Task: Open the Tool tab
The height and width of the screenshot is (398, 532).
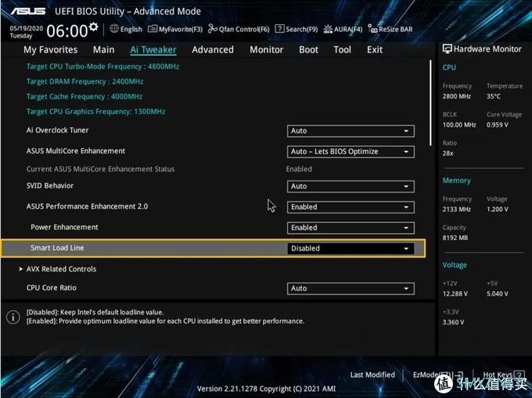Action: coord(343,50)
